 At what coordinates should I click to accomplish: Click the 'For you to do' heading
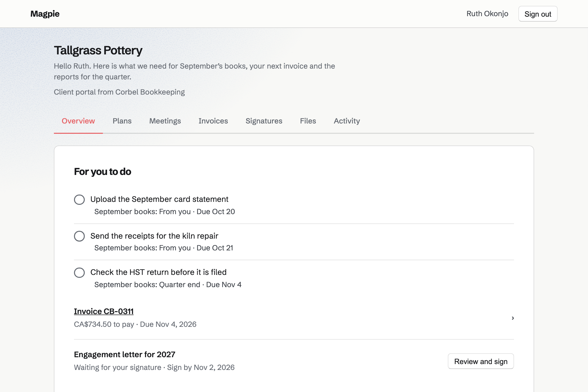(102, 171)
